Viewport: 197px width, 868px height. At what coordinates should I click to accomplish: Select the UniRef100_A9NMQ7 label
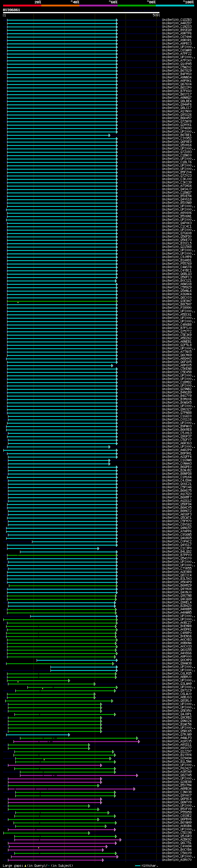pyautogui.click(x=177, y=98)
